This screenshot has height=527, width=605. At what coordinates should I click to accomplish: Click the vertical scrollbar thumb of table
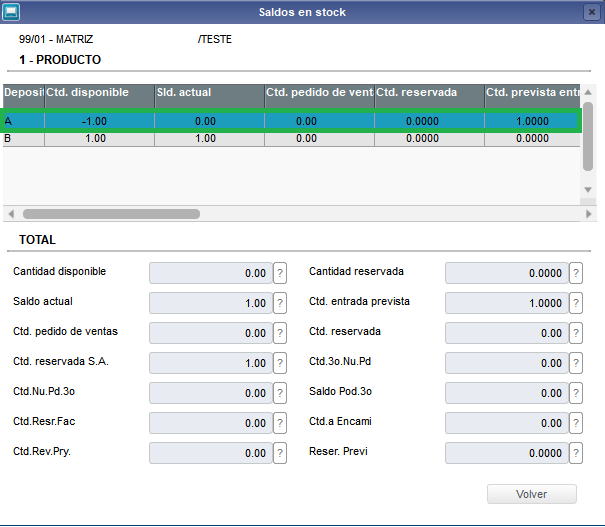point(588,136)
